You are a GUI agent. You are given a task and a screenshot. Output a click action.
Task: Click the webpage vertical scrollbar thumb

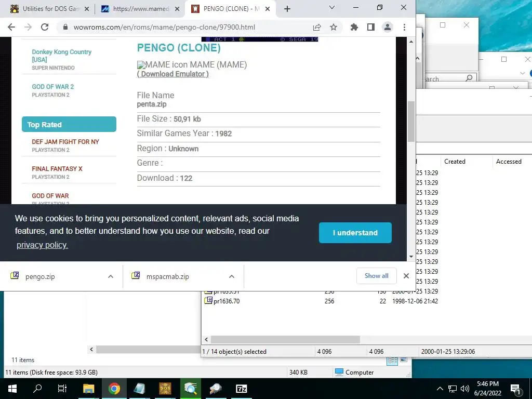click(411, 121)
